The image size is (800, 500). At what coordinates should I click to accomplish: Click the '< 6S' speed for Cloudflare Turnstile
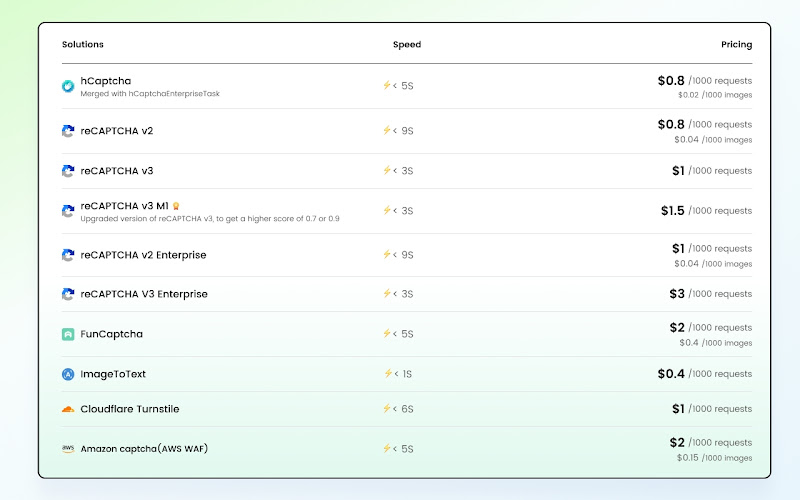pos(403,409)
